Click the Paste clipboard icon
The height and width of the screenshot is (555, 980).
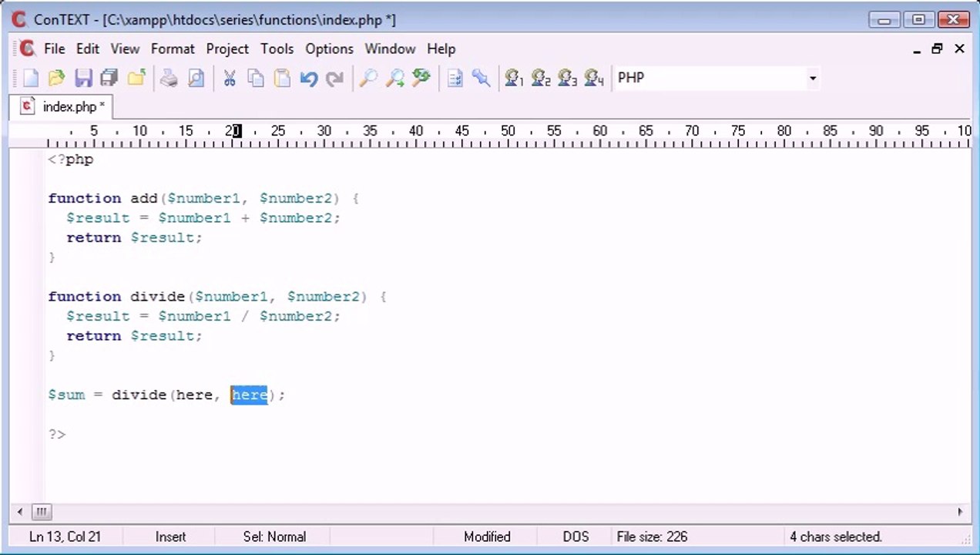coord(282,78)
